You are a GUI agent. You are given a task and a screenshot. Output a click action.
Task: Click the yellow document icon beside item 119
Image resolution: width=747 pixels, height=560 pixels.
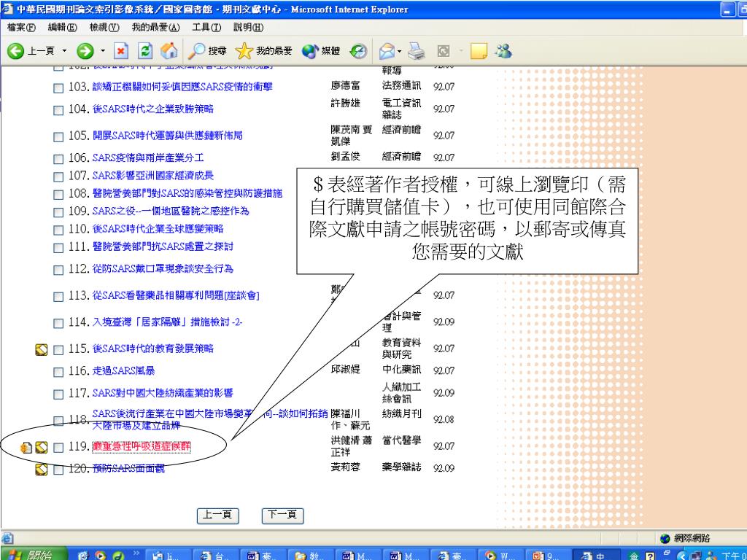(42, 447)
